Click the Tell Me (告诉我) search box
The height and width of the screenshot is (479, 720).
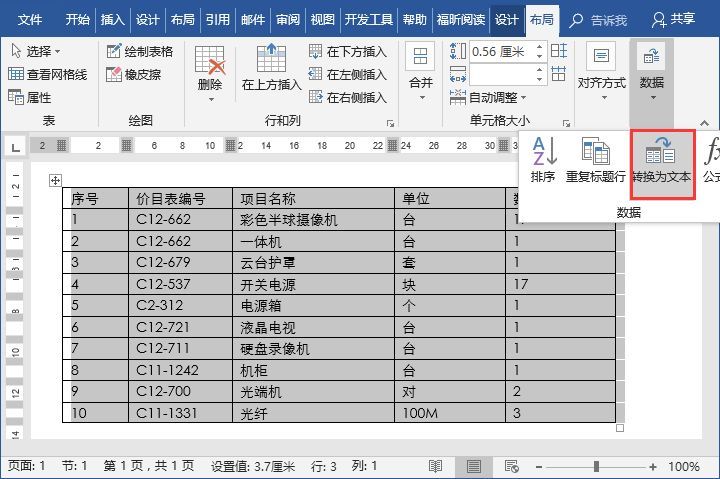coord(598,20)
